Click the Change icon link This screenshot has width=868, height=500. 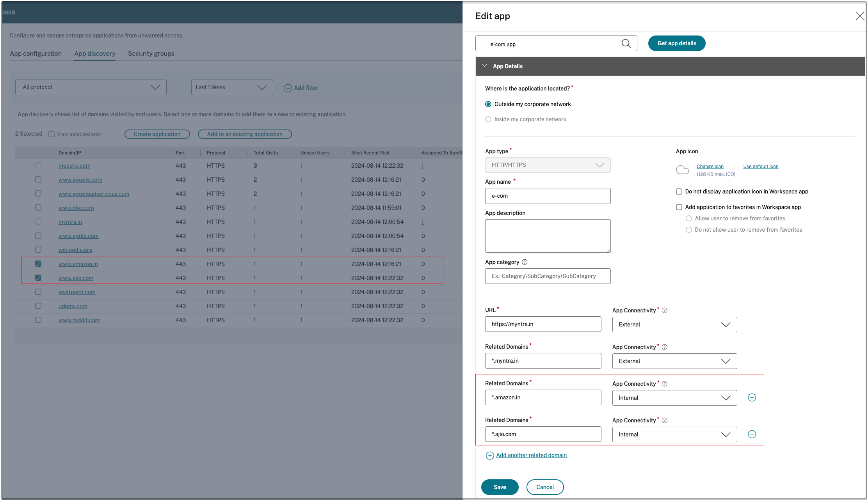(710, 167)
